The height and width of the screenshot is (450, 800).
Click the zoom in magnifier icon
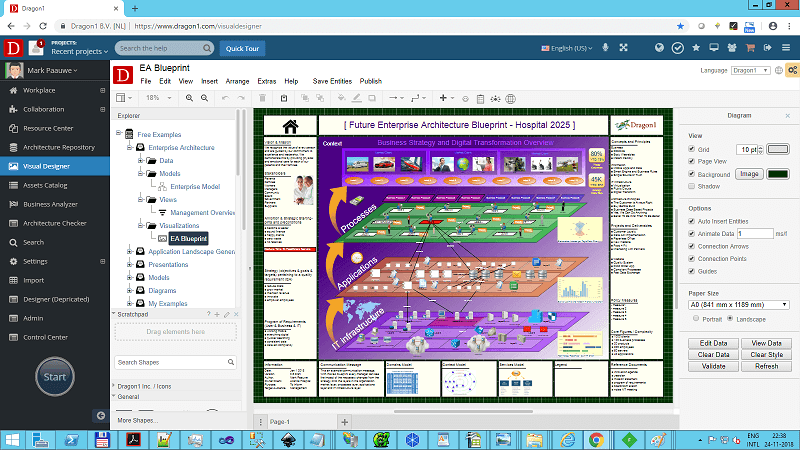tap(188, 98)
